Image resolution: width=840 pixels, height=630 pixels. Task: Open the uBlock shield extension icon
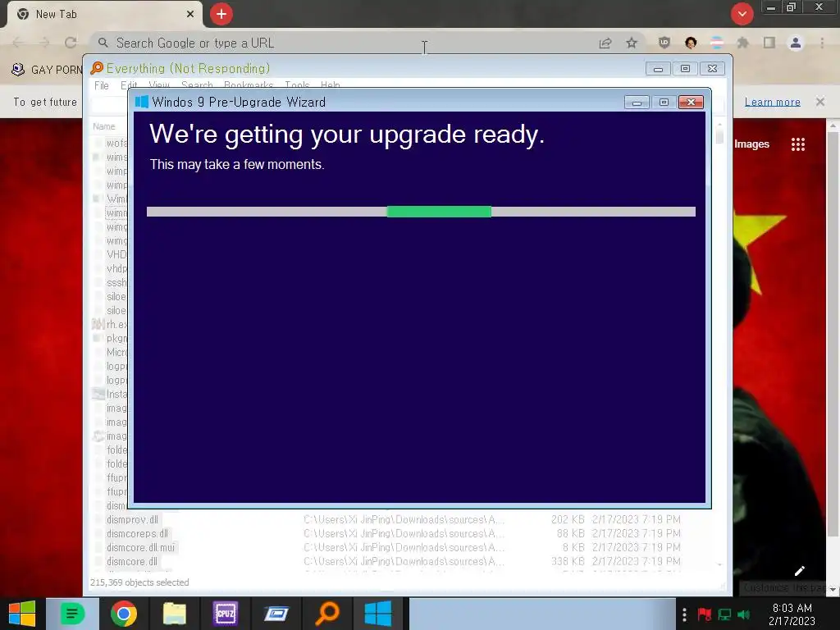coord(664,43)
